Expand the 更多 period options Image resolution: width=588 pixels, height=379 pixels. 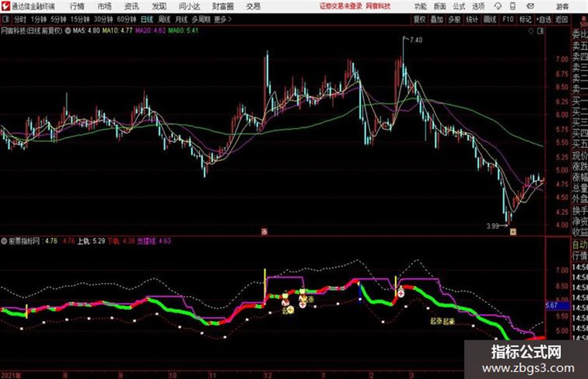[223, 19]
